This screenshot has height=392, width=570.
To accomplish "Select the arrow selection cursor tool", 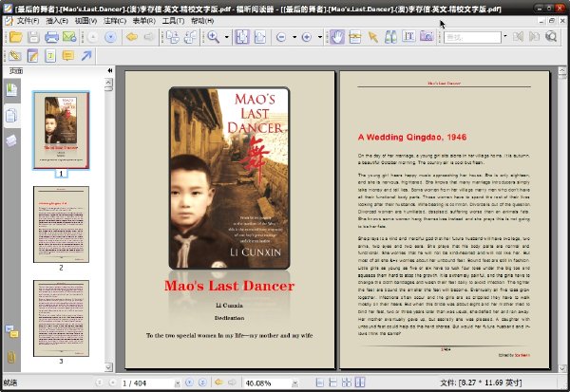I will [373, 37].
